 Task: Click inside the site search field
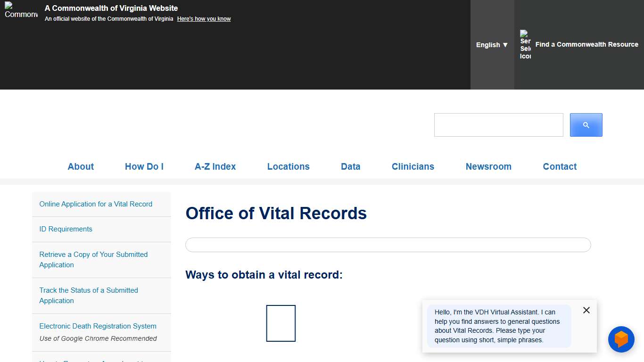tap(498, 124)
